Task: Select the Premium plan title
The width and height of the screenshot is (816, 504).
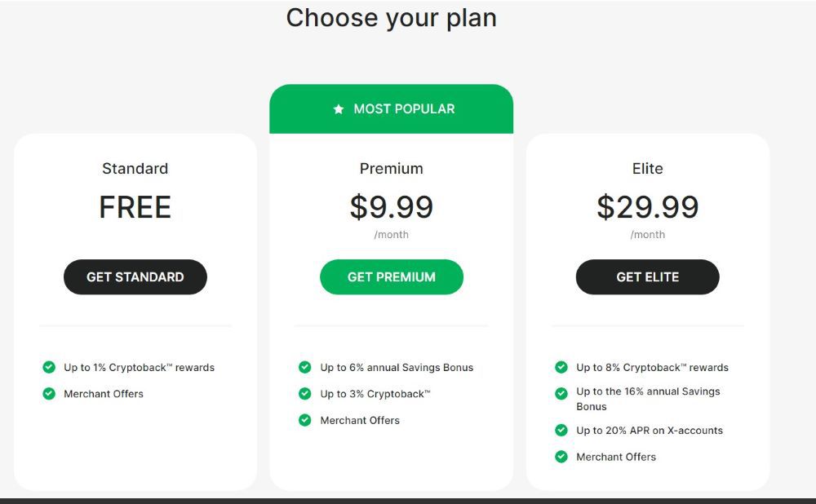Action: (x=391, y=169)
